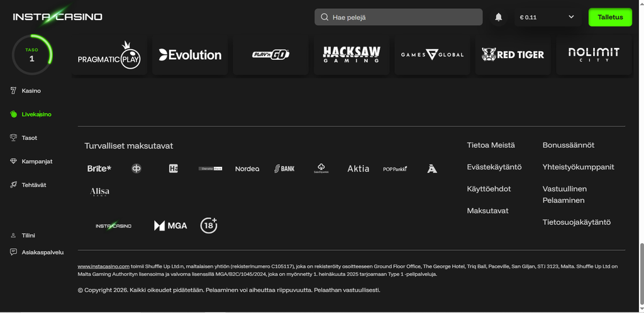Open Tehtävät in the sidebar
The image size is (644, 313).
34,185
